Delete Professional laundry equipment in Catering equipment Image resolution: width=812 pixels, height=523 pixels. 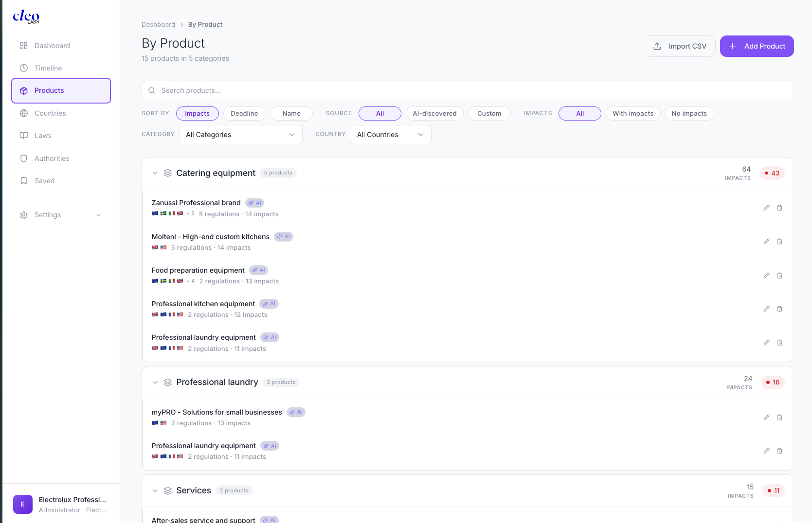[x=779, y=343]
